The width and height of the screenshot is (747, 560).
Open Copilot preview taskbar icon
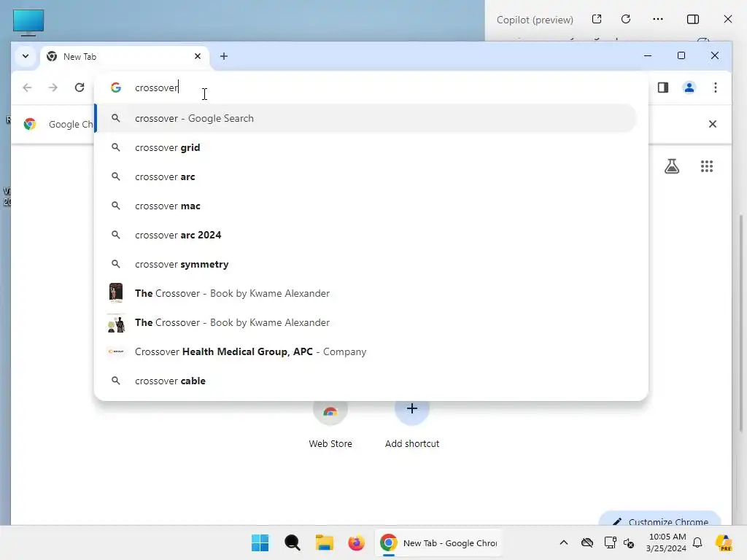[x=724, y=542]
